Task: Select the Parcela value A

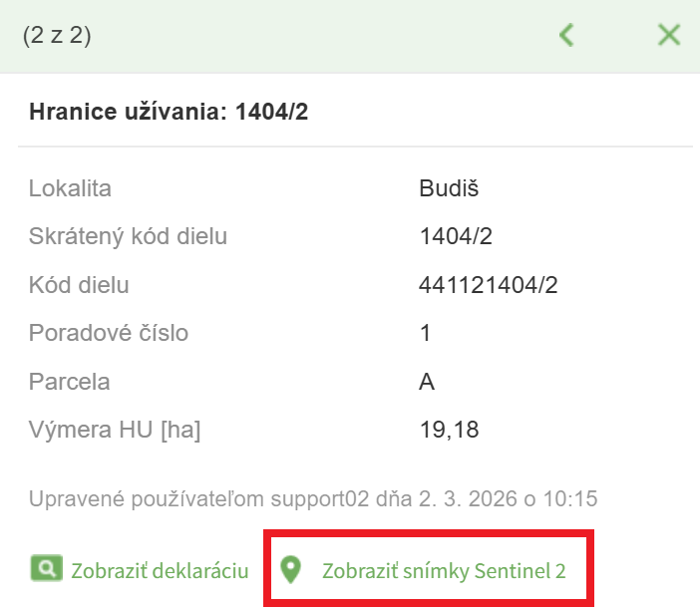Action: (427, 382)
